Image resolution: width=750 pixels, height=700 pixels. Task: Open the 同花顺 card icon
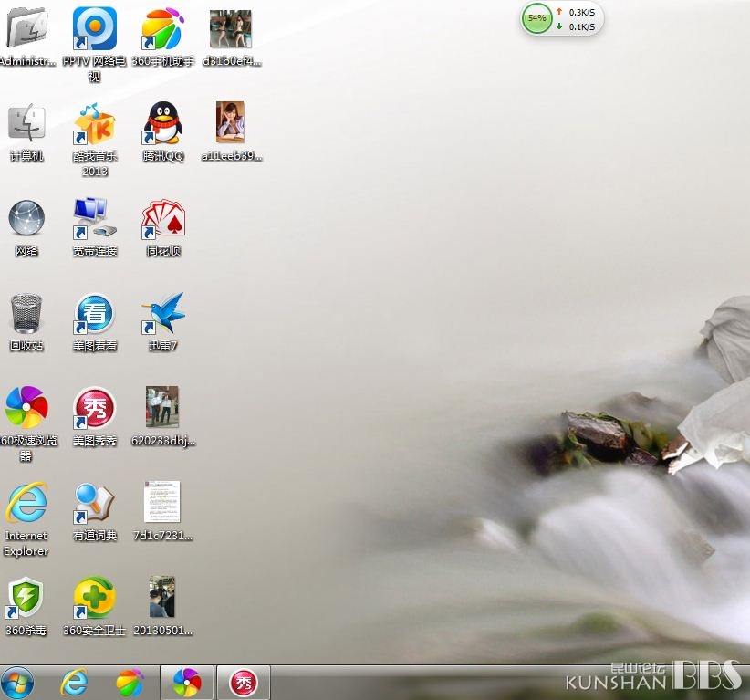point(162,219)
